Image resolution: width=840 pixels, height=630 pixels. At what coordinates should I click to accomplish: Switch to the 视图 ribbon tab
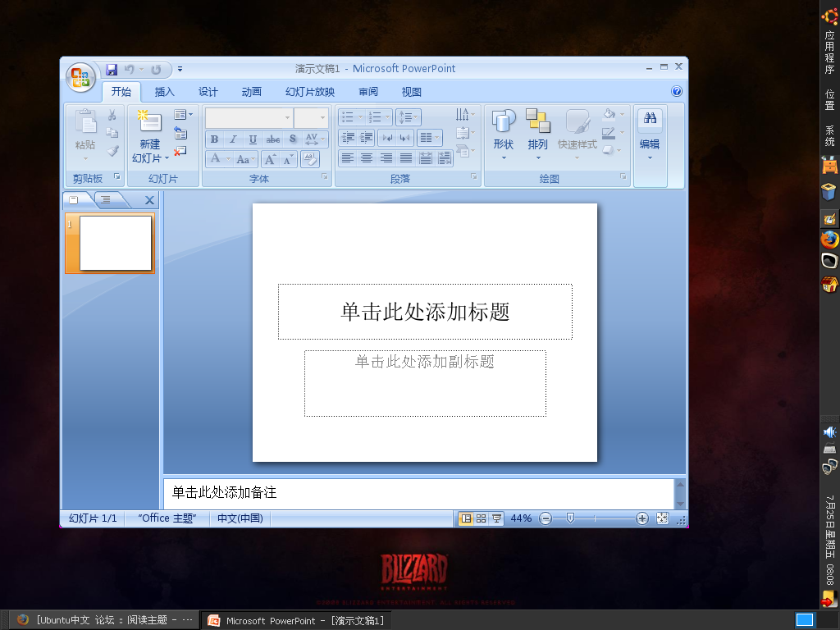click(x=412, y=92)
